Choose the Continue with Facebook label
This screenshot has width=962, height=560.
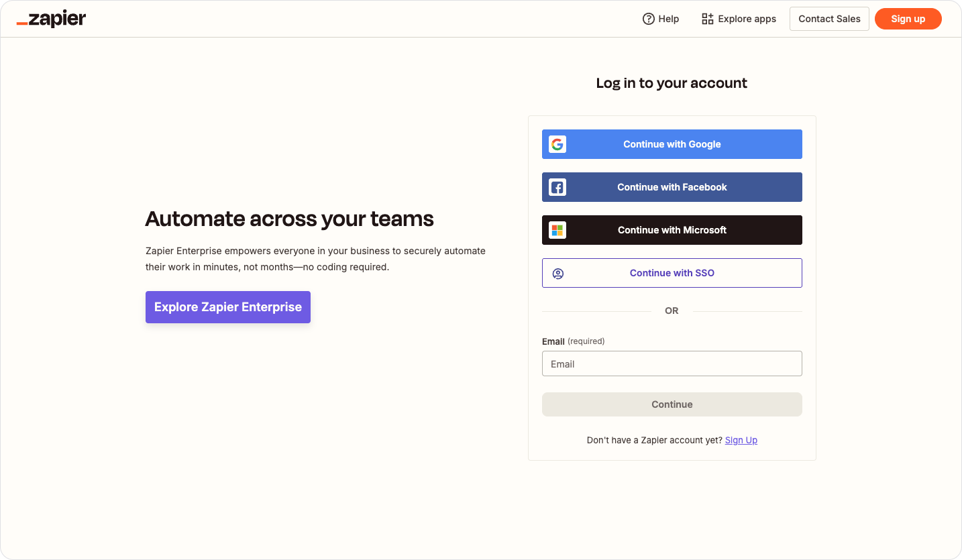click(x=672, y=187)
